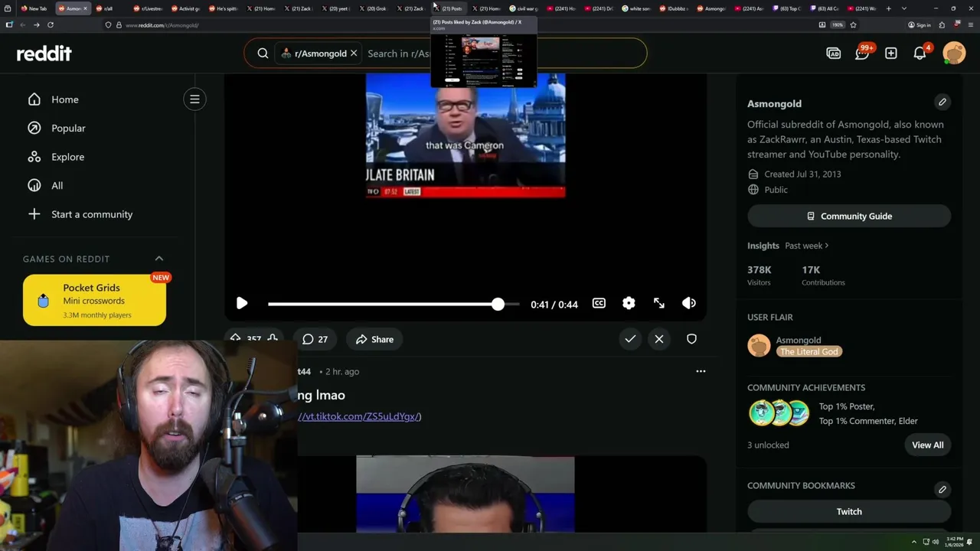The width and height of the screenshot is (980, 551).
Task: Click browser Sign in button
Action: tap(919, 24)
